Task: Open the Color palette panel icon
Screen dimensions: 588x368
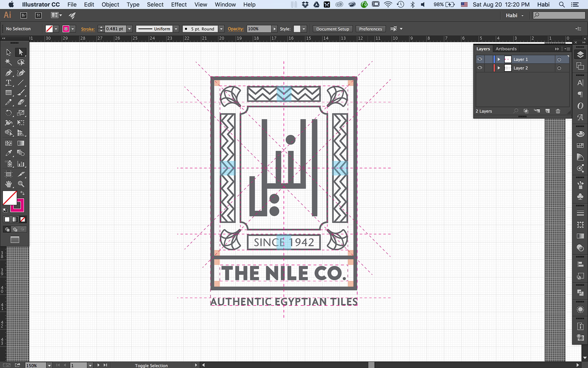Action: click(x=580, y=134)
